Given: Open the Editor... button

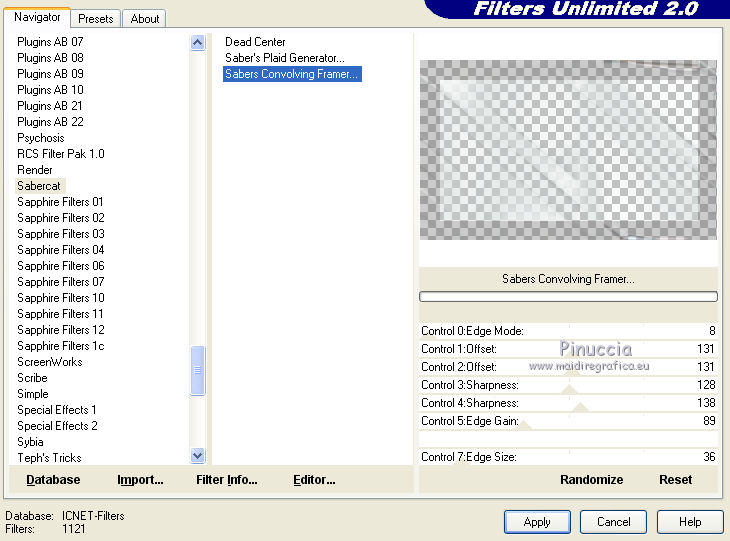Looking at the screenshot, I should pos(314,480).
